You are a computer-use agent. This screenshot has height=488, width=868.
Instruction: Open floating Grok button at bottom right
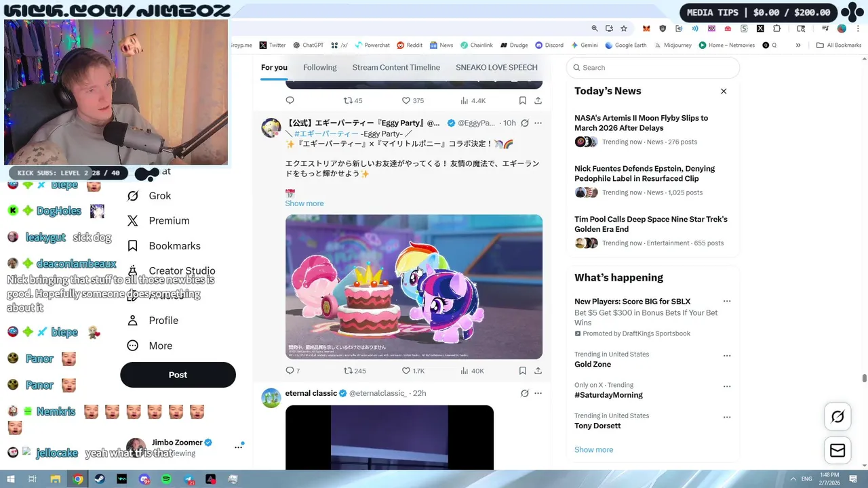(x=837, y=417)
